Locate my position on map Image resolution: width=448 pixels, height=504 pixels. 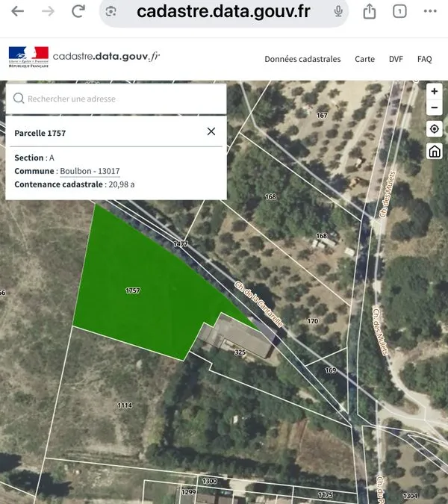tap(434, 129)
